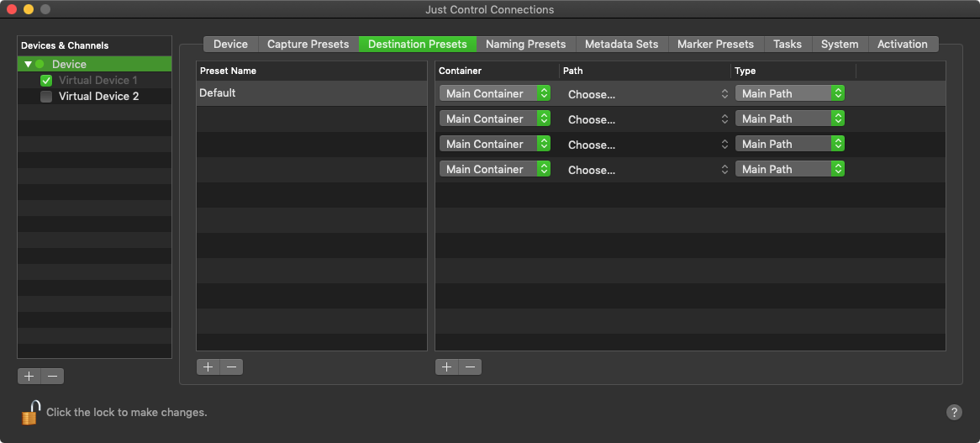Click the Preset Name column header
The width and height of the screenshot is (980, 443).
[311, 71]
